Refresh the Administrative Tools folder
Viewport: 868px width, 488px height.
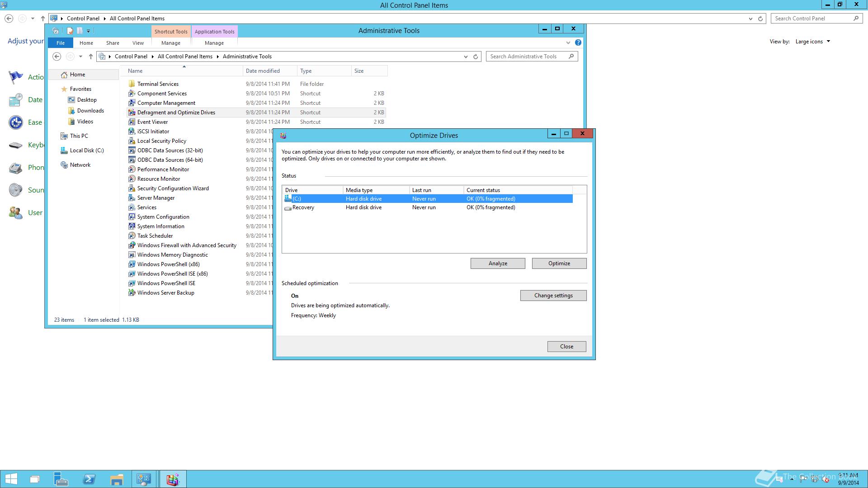pos(476,56)
